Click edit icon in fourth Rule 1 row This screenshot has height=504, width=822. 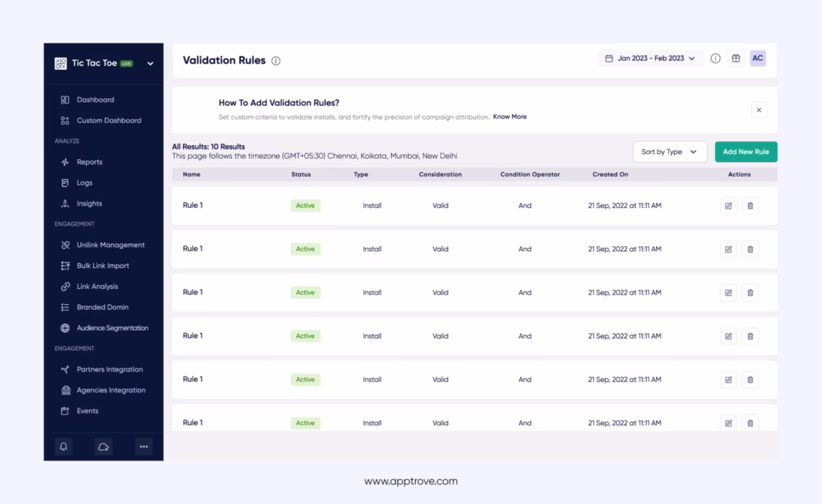click(729, 336)
